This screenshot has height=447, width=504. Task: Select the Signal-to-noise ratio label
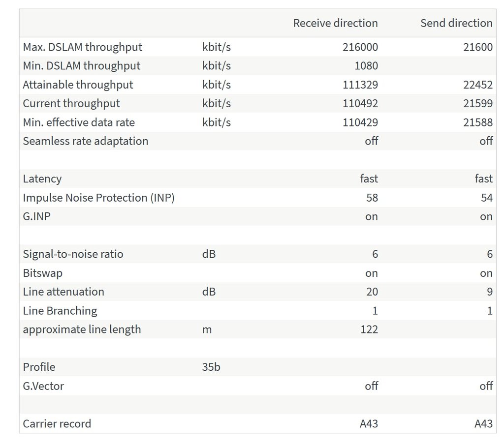click(73, 254)
